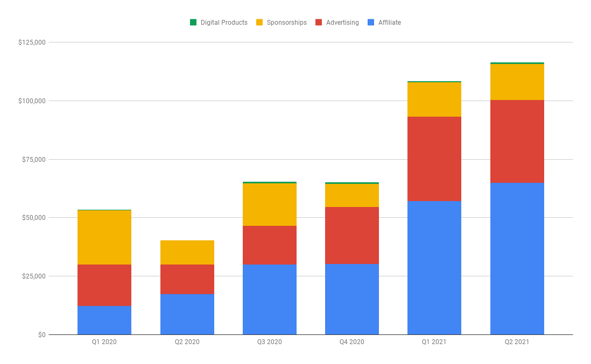591x364 pixels.
Task: Click the Q1 2021 blue Affiliate segment
Action: tap(434, 268)
